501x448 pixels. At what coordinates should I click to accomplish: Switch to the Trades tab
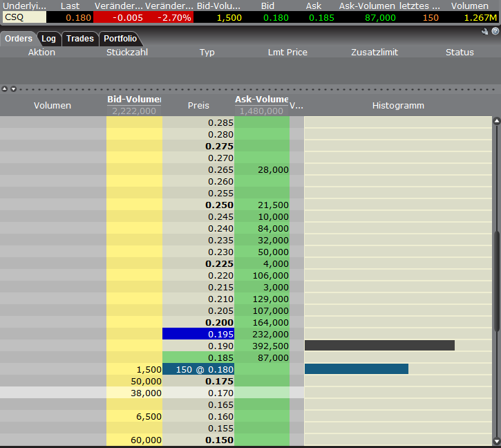(79, 39)
